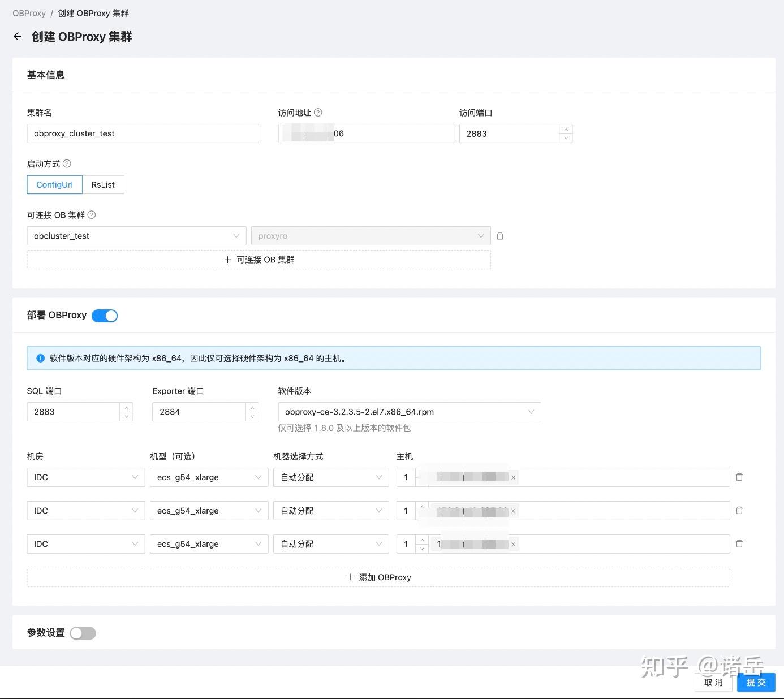Image resolution: width=784 pixels, height=699 pixels.
Task: Click the trash icon on the first IDC host row
Action: click(x=739, y=477)
